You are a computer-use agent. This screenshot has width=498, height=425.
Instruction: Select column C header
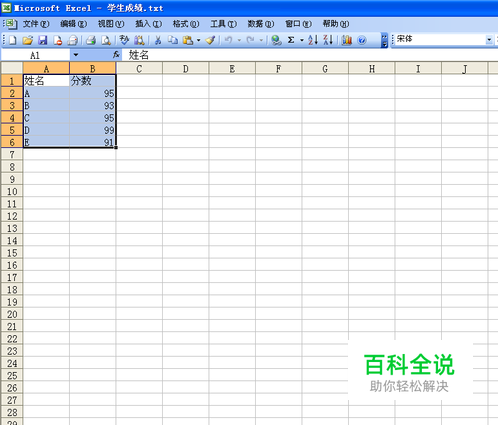[139, 69]
